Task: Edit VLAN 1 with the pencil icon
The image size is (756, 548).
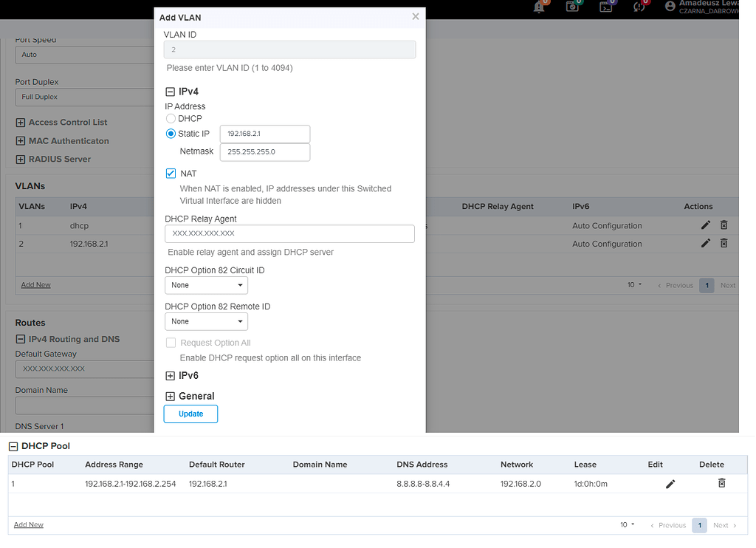Action: tap(705, 225)
